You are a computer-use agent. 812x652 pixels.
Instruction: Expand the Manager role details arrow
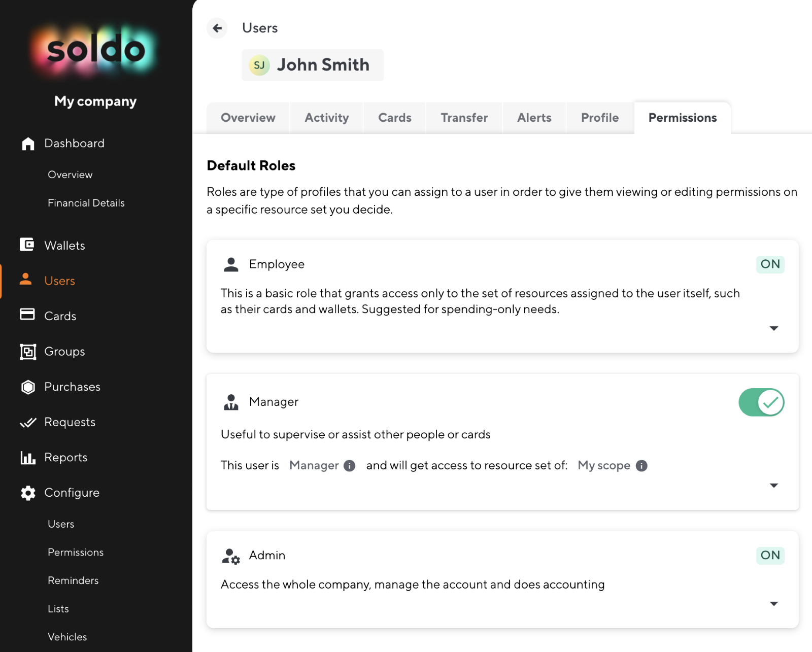coord(774,486)
